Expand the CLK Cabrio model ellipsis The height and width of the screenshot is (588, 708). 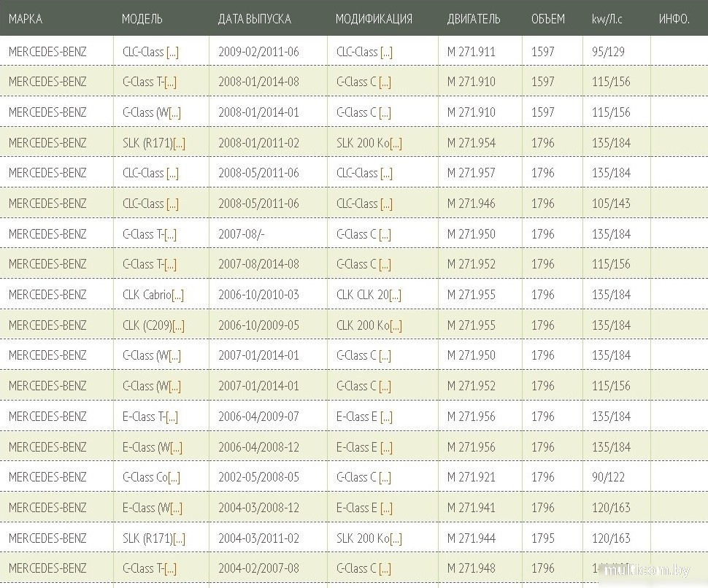pyautogui.click(x=177, y=295)
